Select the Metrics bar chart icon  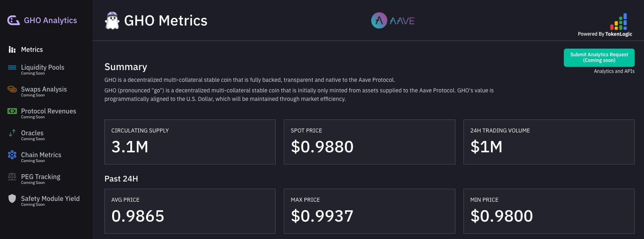(12, 49)
